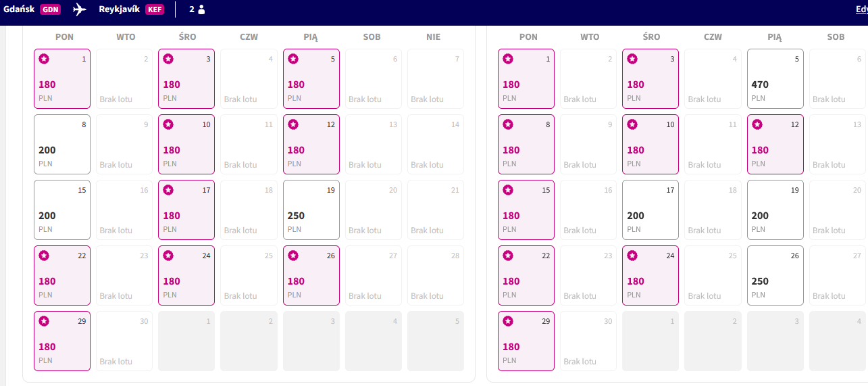868x386 pixels.
Task: Pick right calendar day 5 at 470 PLN
Action: 775,78
